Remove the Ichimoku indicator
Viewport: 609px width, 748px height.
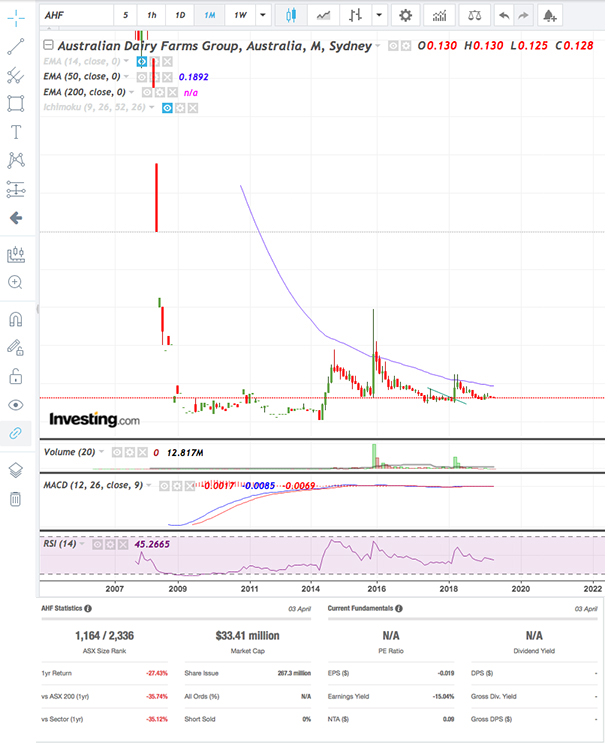pos(193,108)
